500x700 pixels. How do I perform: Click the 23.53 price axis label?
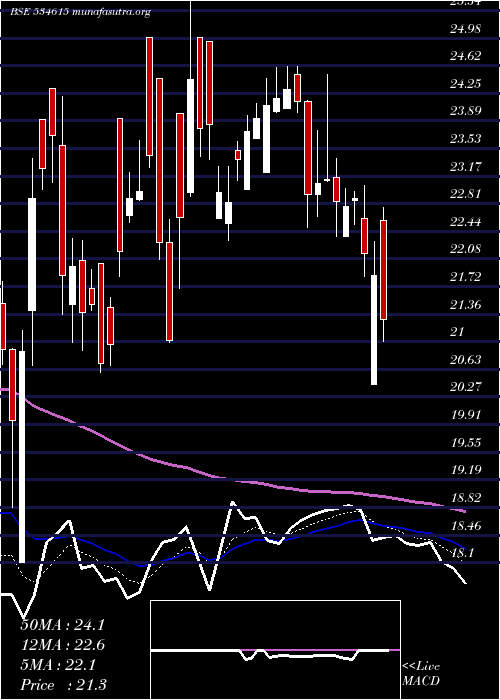click(465, 139)
